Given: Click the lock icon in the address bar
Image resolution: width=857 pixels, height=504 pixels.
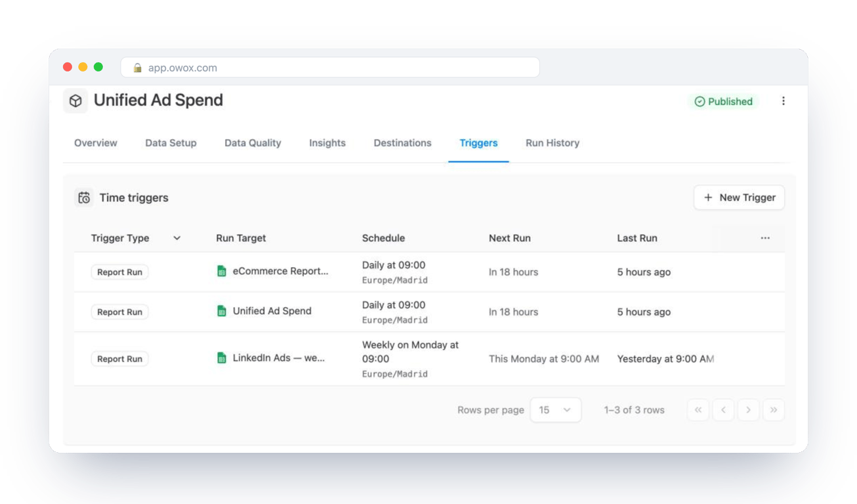Looking at the screenshot, I should click(x=138, y=68).
